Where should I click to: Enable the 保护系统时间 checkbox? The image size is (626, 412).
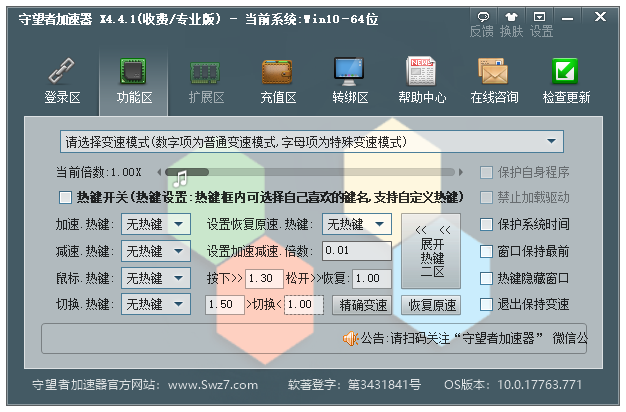(x=486, y=224)
